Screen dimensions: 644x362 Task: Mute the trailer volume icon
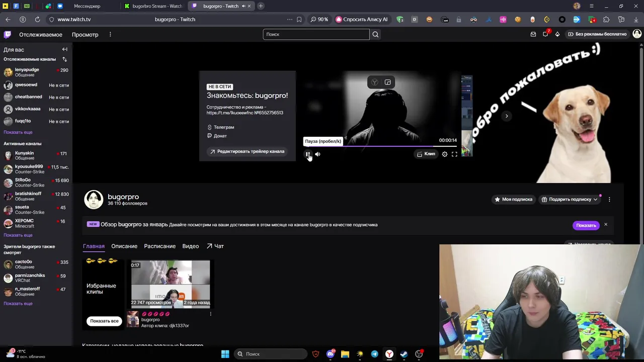coord(317,154)
